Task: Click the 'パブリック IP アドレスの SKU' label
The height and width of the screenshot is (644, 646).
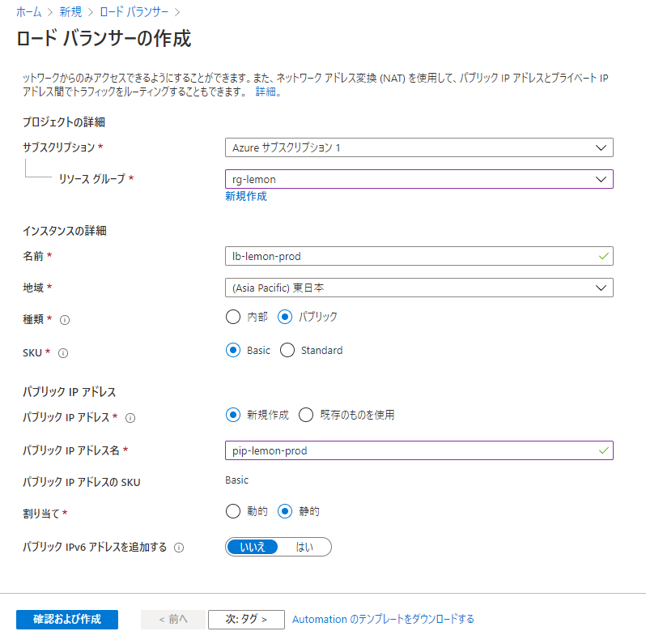Action: pos(82,482)
